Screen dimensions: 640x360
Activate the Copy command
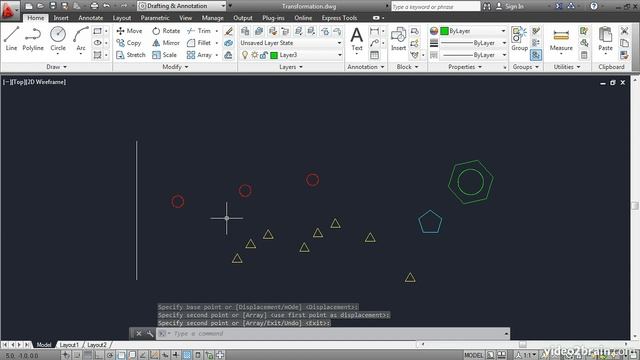[x=129, y=42]
